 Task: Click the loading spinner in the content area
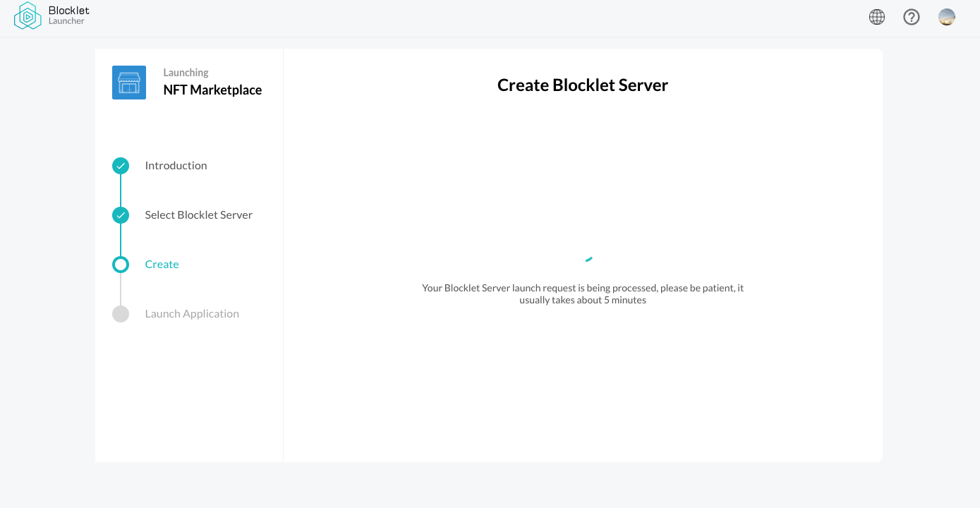pos(587,259)
